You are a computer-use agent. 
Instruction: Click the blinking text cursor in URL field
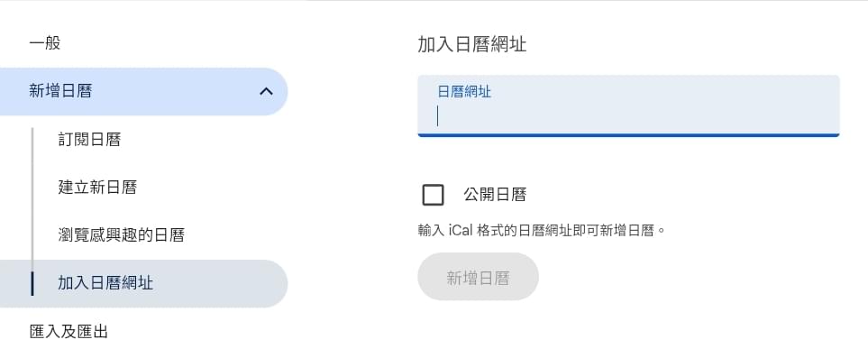437,116
